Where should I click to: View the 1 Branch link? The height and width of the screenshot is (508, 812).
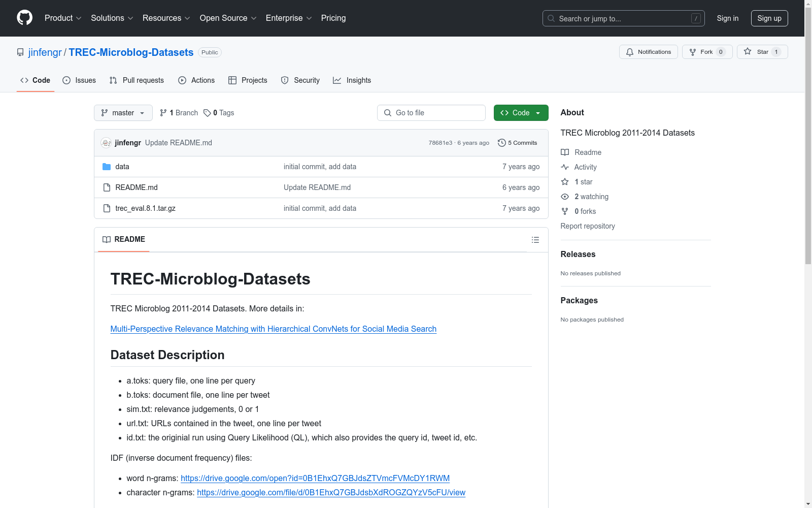click(179, 113)
